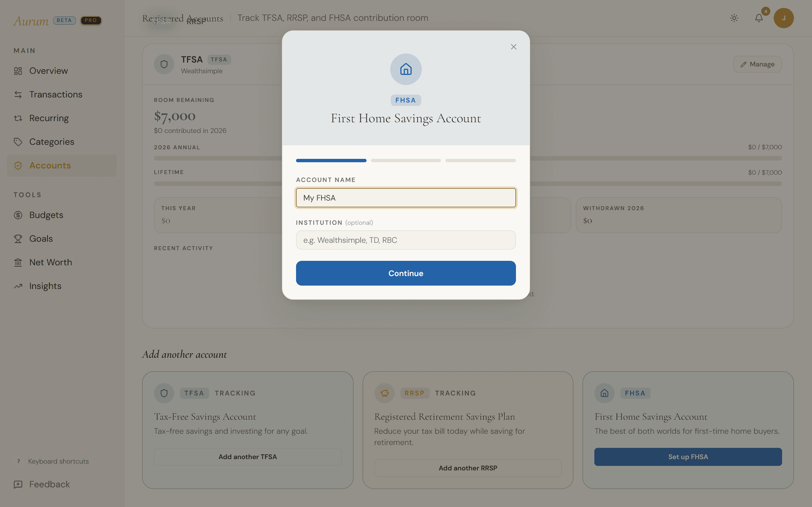Click the Continue button

pyautogui.click(x=406, y=273)
